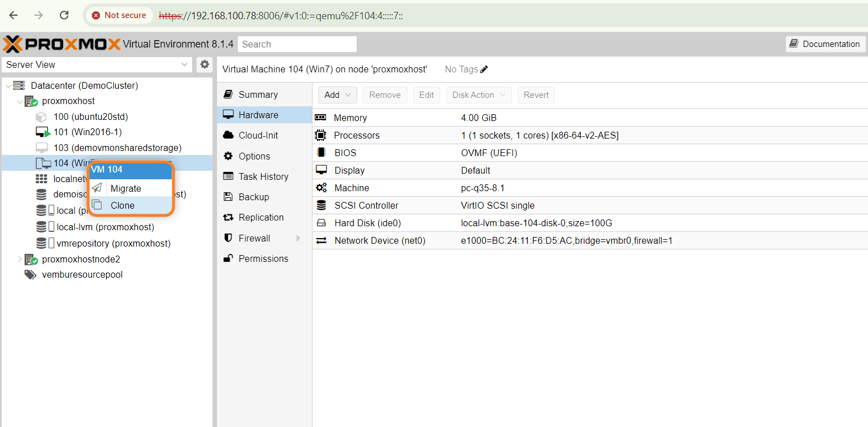This screenshot has height=427, width=868.
Task: Open the Add hardware dropdown
Action: (337, 95)
